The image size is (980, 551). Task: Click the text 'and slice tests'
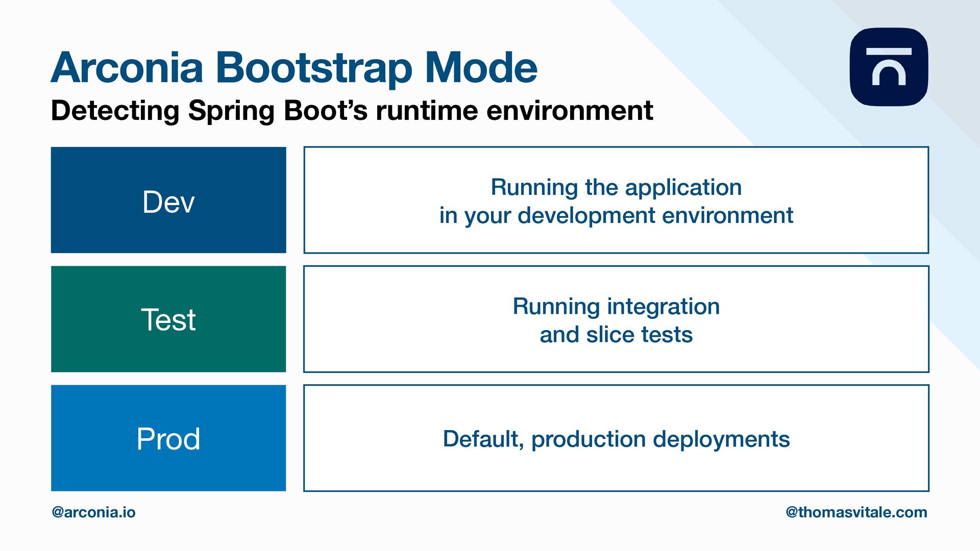click(616, 335)
